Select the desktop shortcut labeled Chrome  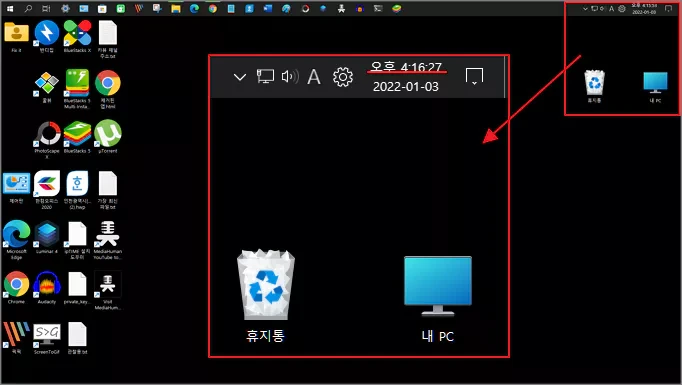coord(17,288)
